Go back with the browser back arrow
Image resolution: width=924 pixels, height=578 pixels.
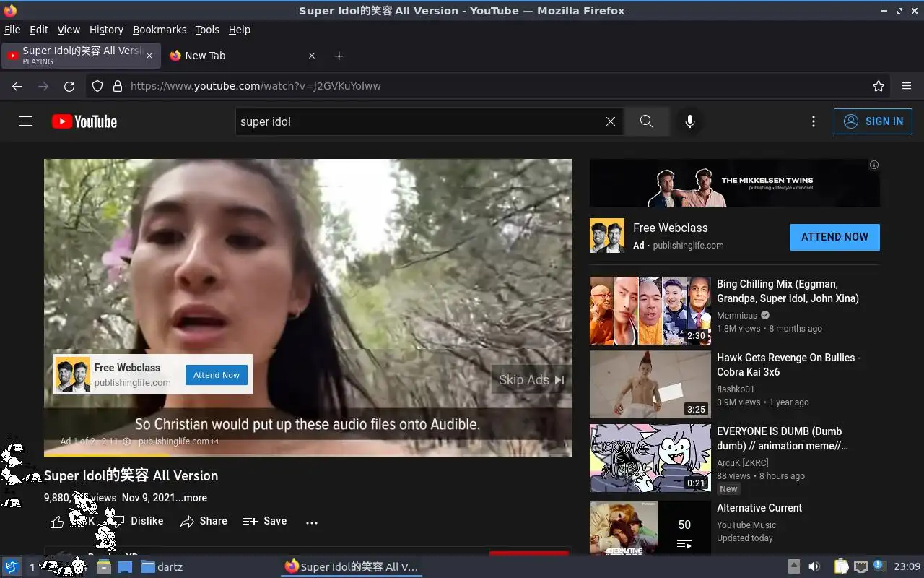(x=17, y=86)
